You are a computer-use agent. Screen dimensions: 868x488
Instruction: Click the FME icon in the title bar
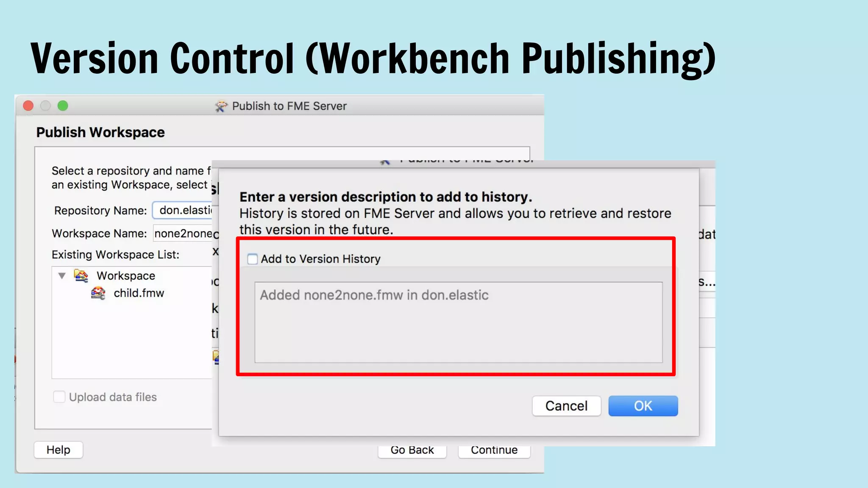pyautogui.click(x=221, y=106)
